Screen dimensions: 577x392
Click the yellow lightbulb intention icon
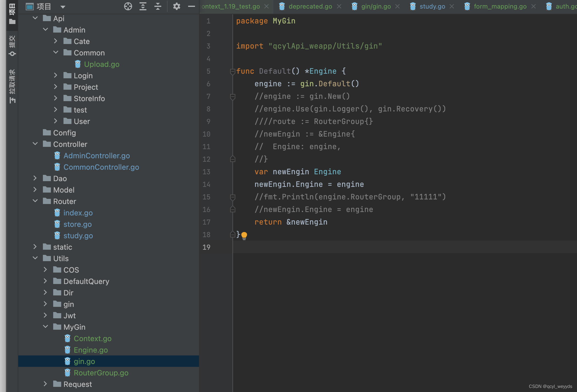[x=244, y=235]
